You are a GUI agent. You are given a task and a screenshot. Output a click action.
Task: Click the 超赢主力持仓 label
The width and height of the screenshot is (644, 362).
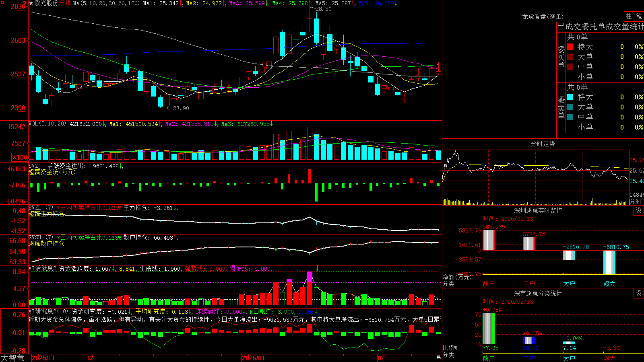pos(46,214)
